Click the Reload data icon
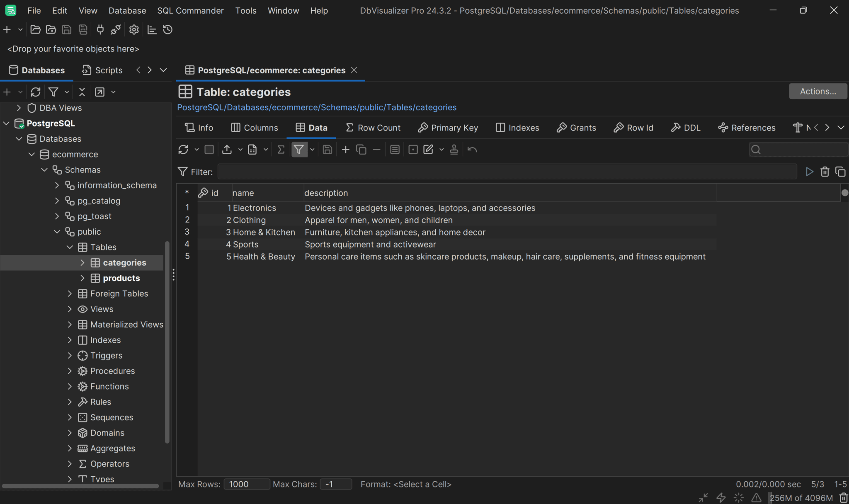 coord(184,149)
